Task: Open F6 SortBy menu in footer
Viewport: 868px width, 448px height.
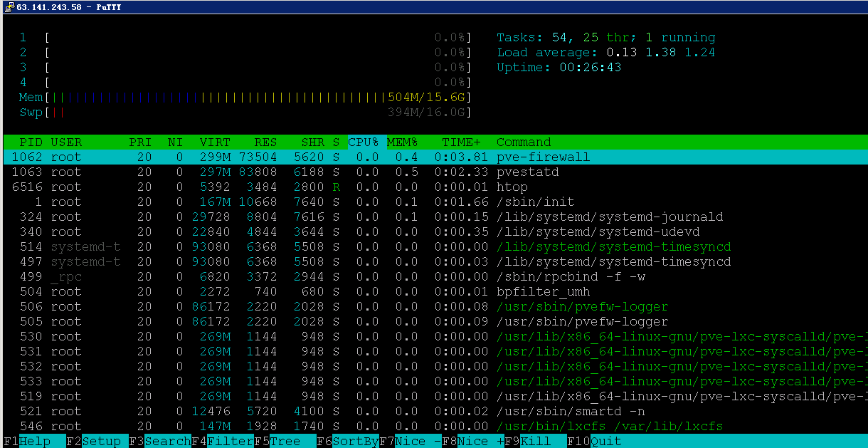Action: (348, 442)
